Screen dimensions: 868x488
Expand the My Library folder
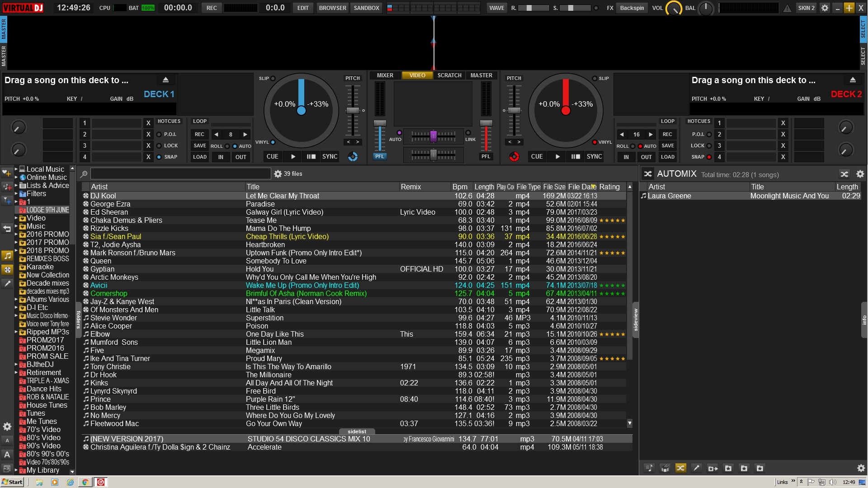click(x=16, y=470)
